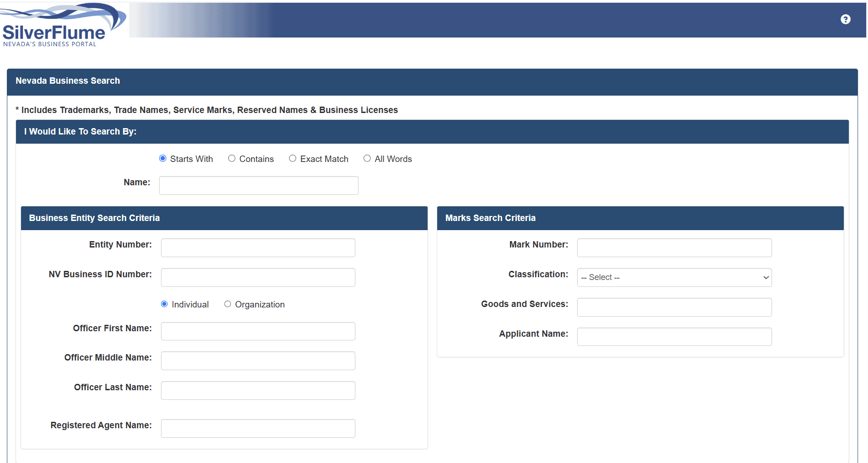This screenshot has height=463, width=868.
Task: Click the NV Business ID Number field
Action: click(x=258, y=277)
